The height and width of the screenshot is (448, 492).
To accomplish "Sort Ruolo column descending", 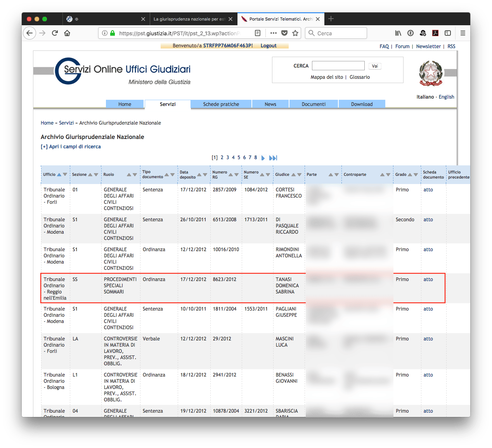I will coord(135,175).
